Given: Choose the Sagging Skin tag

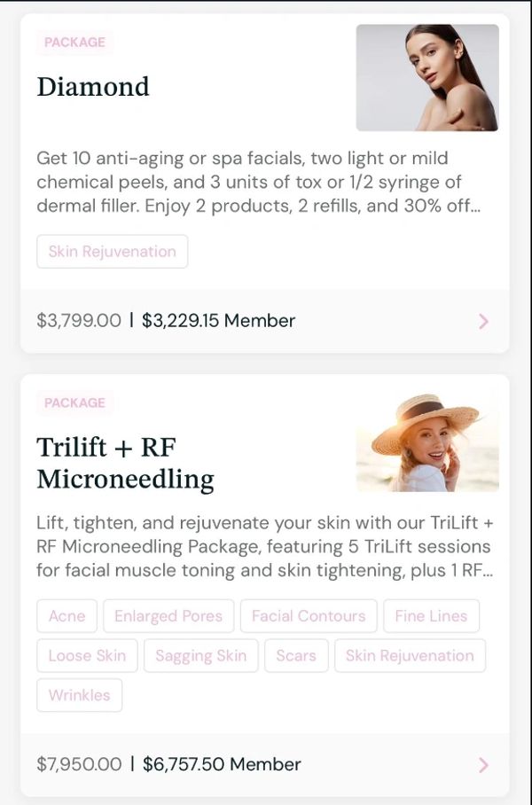Looking at the screenshot, I should [x=201, y=656].
